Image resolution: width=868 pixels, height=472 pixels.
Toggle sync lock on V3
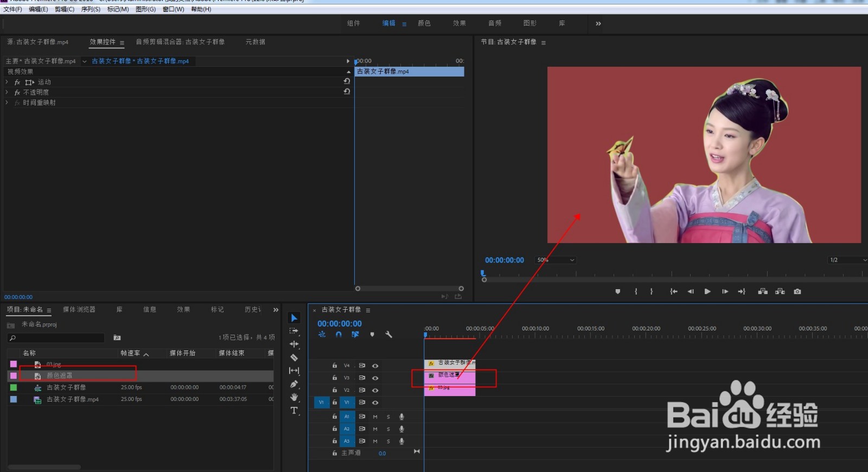click(362, 378)
